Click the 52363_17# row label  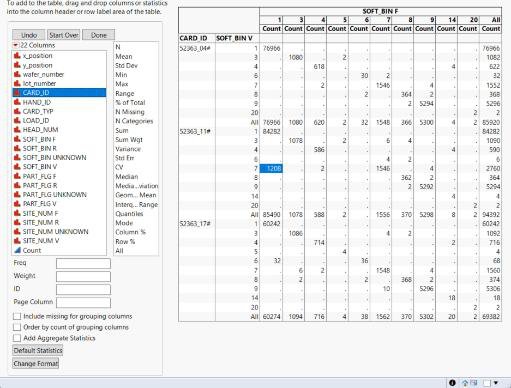(x=195, y=224)
